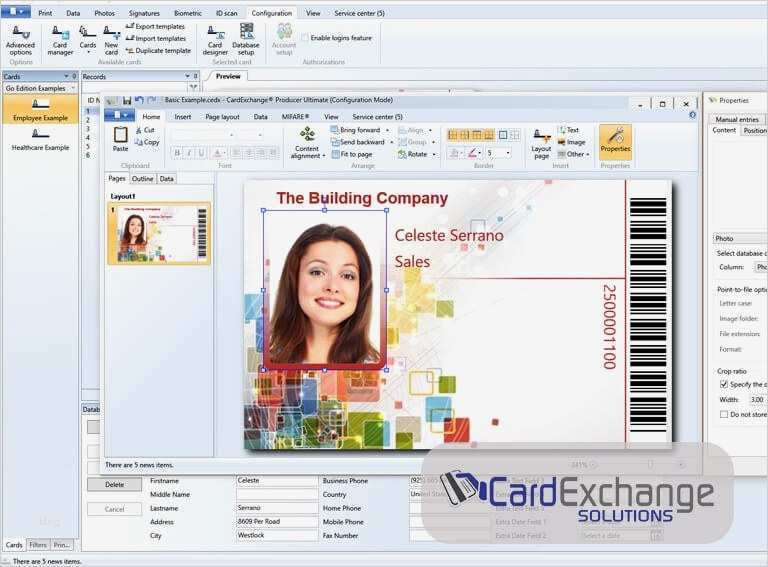This screenshot has width=768, height=567.
Task: Open Database setup
Action: click(x=246, y=40)
